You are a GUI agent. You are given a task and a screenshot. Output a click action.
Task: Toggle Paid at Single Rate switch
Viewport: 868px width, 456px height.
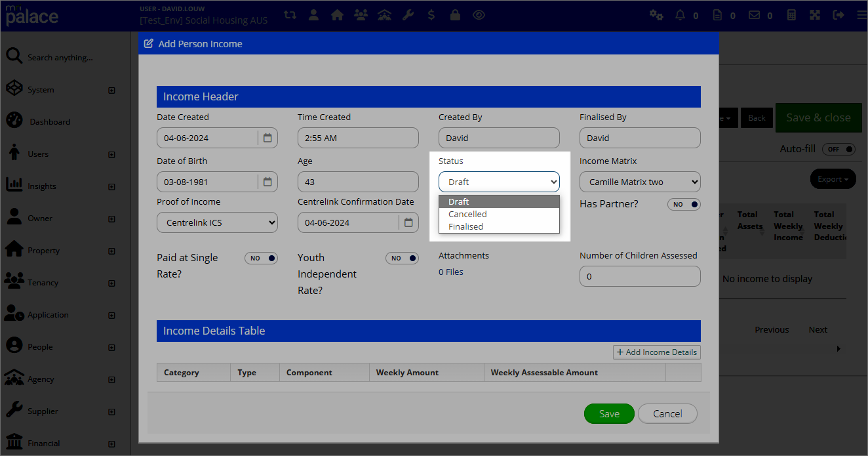(261, 258)
